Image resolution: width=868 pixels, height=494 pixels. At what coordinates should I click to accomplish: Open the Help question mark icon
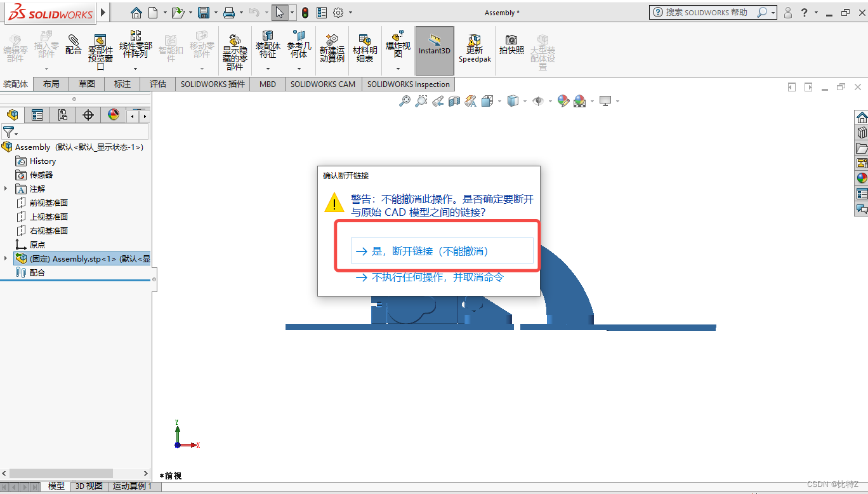[x=805, y=13]
